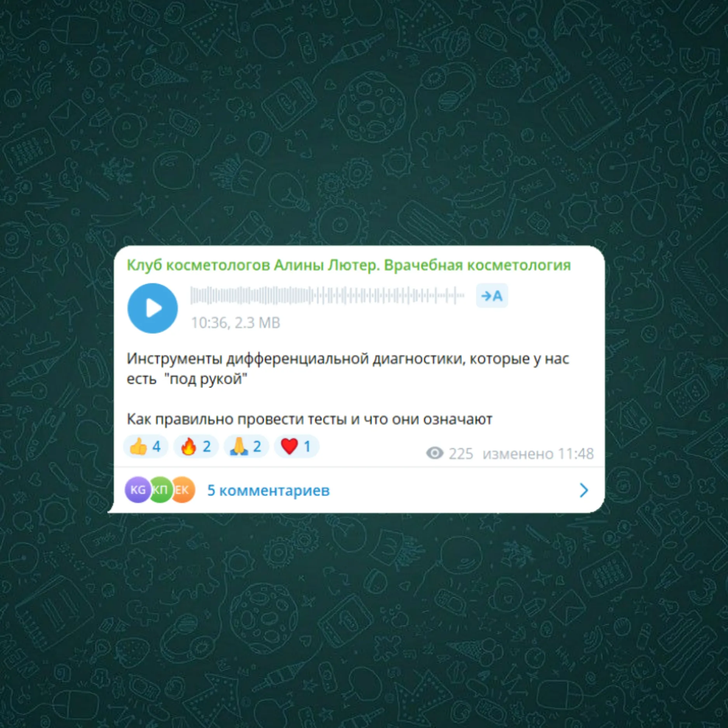Toggle the red heart reaction
The image size is (728, 728).
coord(297,447)
